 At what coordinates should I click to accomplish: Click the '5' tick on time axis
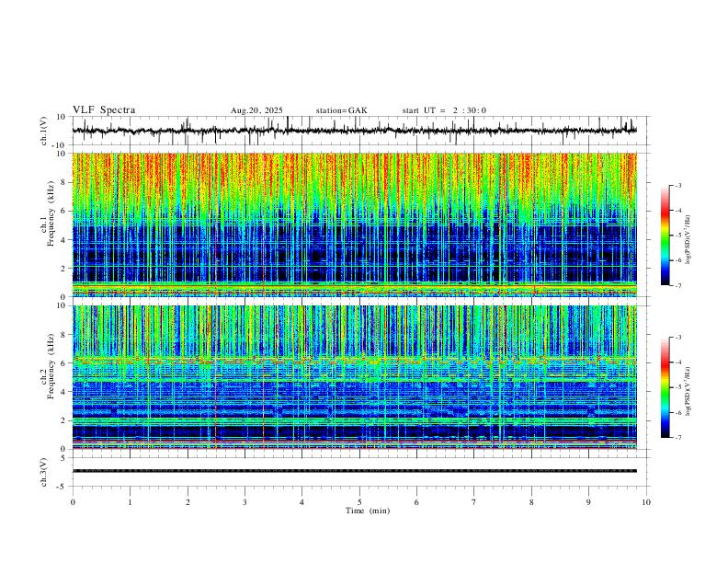coord(359,502)
